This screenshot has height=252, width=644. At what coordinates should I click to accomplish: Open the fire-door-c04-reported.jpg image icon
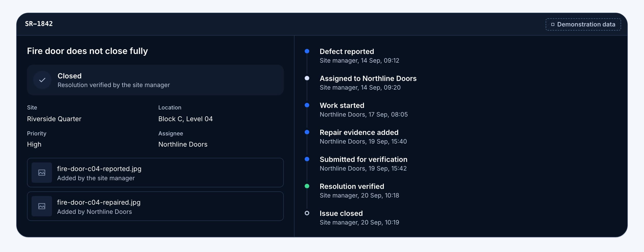[42, 173]
